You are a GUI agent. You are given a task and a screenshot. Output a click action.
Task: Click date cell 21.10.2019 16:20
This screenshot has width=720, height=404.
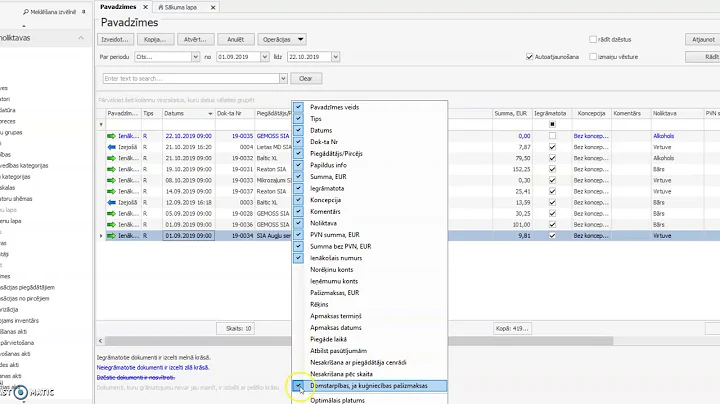click(x=188, y=147)
